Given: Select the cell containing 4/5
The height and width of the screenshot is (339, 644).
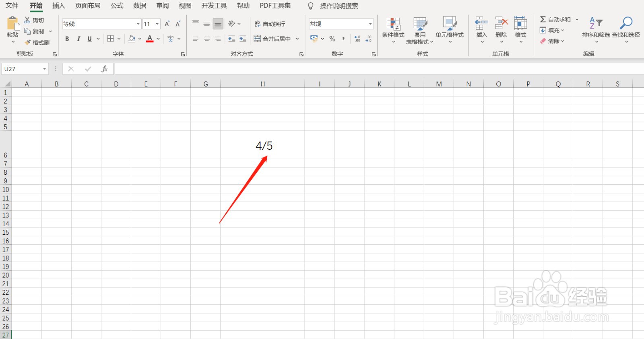Looking at the screenshot, I should pos(262,145).
